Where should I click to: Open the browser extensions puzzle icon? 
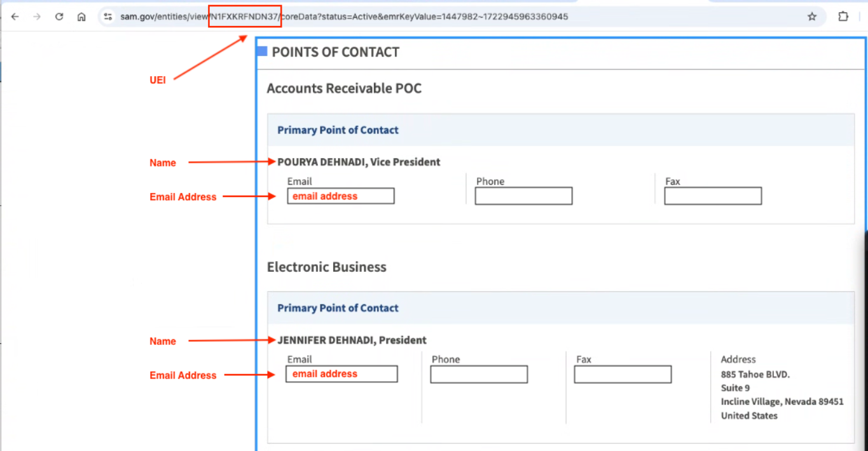843,17
